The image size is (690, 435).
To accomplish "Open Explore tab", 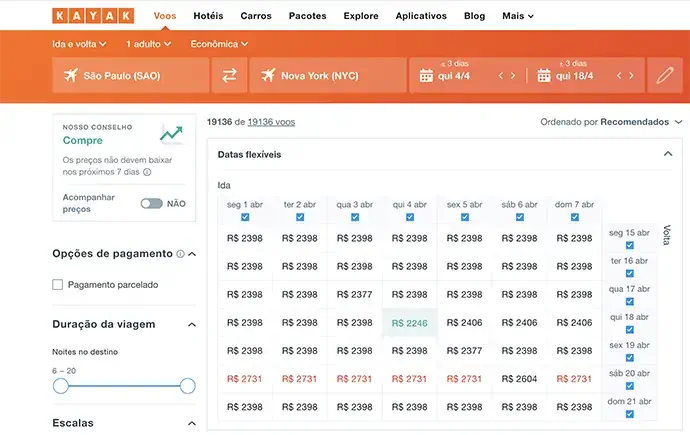I will [361, 16].
